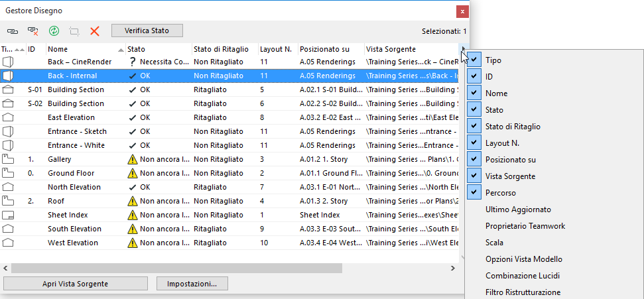Enable the Proprietario Teamwork column
The width and height of the screenshot is (644, 299).
coord(525,226)
